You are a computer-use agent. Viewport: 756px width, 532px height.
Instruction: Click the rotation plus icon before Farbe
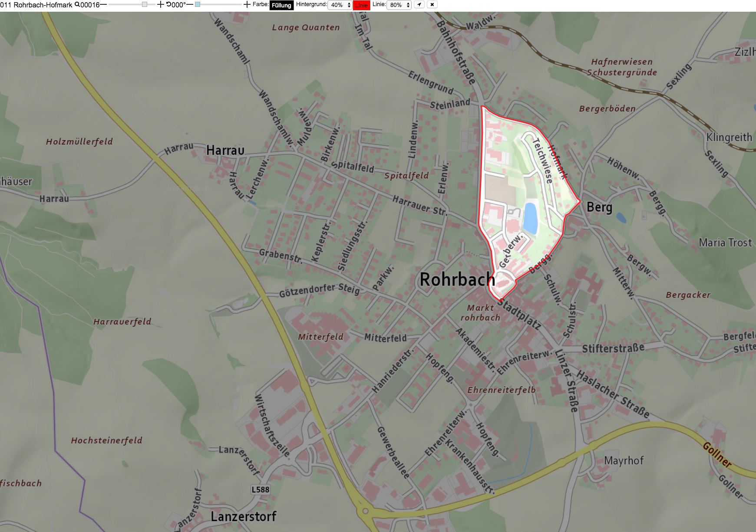(x=247, y=5)
